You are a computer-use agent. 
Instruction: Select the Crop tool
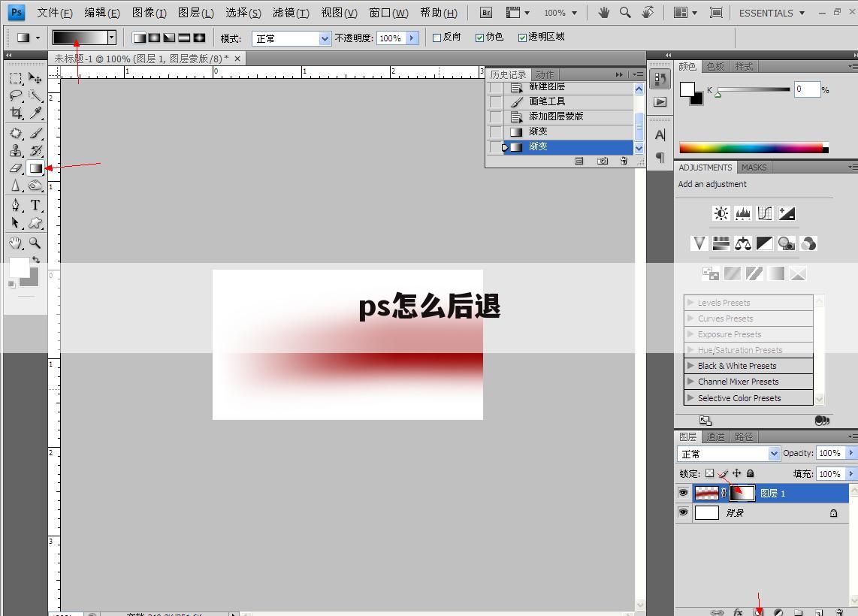click(x=16, y=113)
